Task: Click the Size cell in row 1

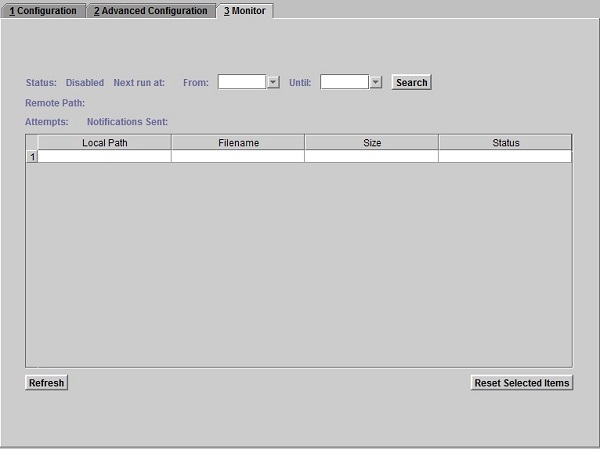Action: tap(371, 157)
